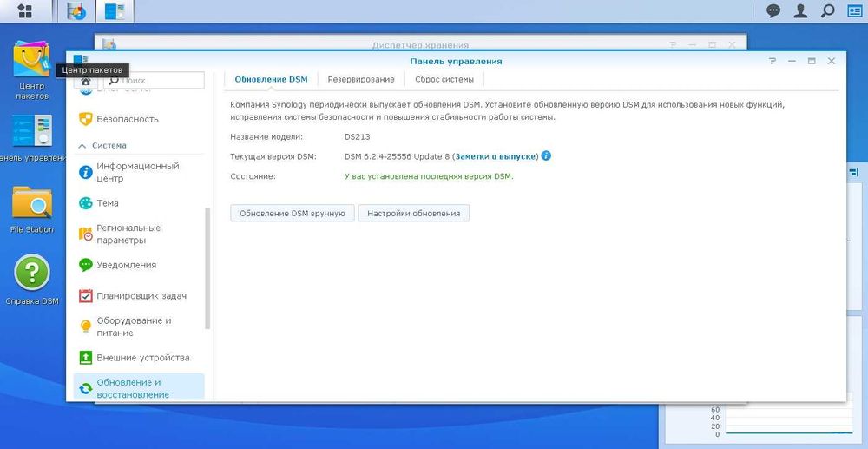The width and height of the screenshot is (868, 449).
Task: Click the widget panel icon at right edge
Action: point(853,172)
